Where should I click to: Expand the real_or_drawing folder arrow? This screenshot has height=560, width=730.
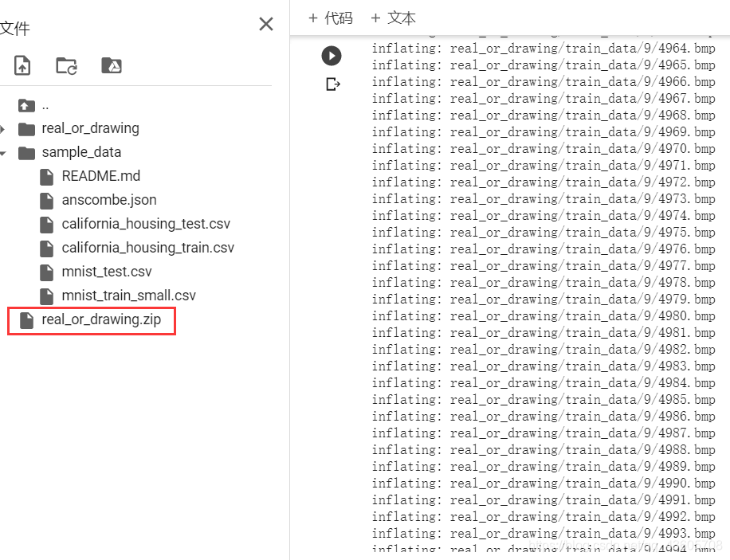(x=3, y=129)
